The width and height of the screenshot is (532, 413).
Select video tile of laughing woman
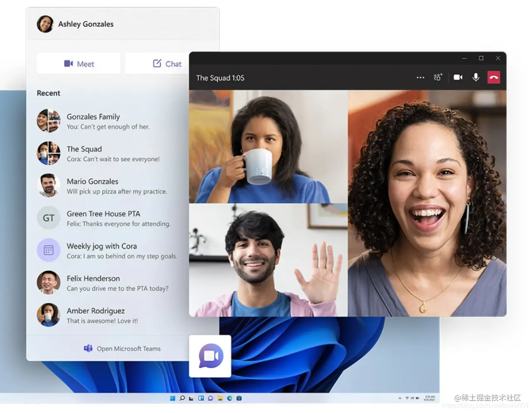pyautogui.click(x=427, y=204)
